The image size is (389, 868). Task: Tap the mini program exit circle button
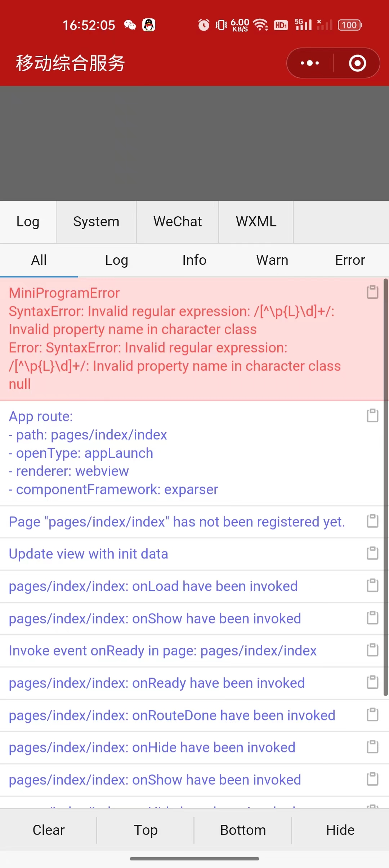click(x=357, y=63)
